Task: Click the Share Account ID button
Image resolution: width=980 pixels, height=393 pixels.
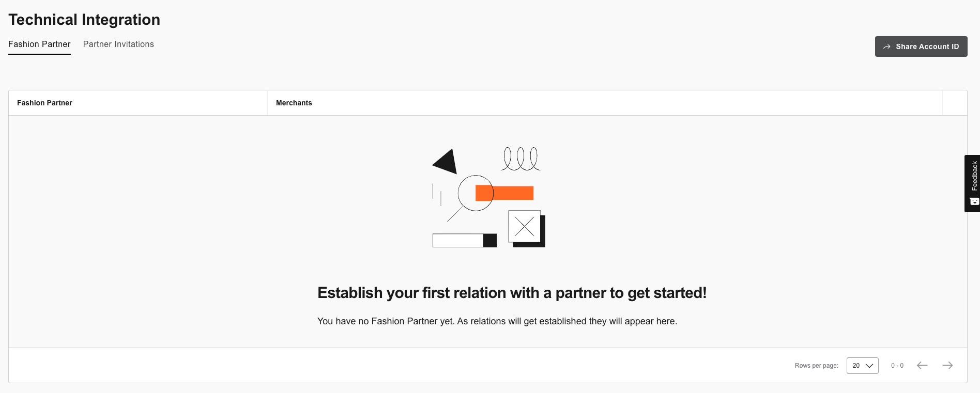Action: (x=921, y=46)
